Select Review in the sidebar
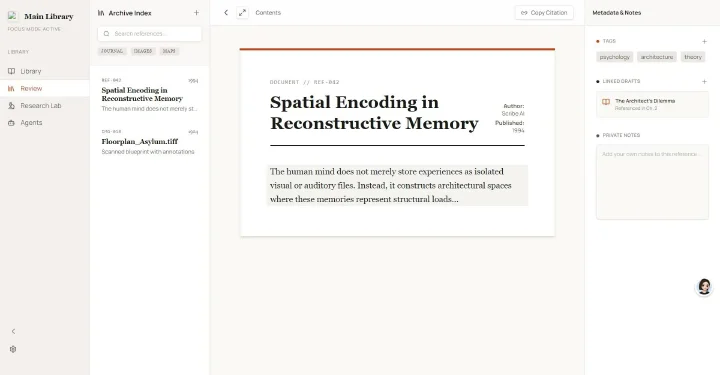The width and height of the screenshot is (720, 375). (x=45, y=88)
